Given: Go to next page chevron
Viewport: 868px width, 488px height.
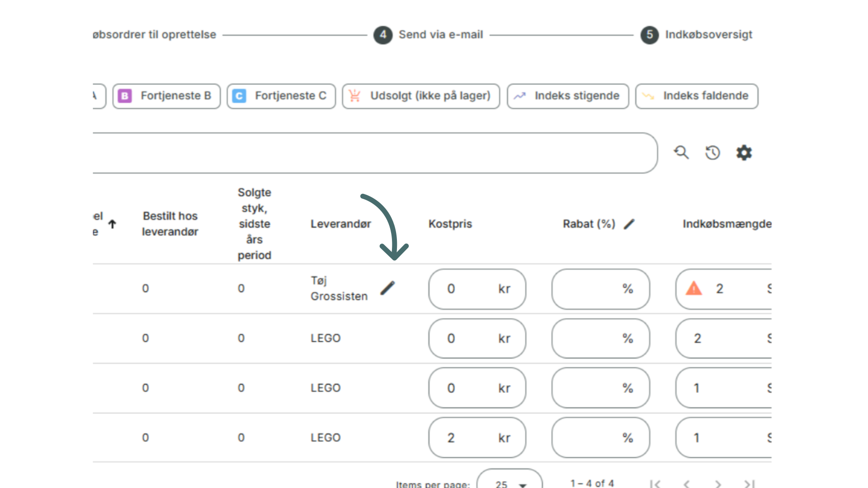Looking at the screenshot, I should [x=718, y=484].
